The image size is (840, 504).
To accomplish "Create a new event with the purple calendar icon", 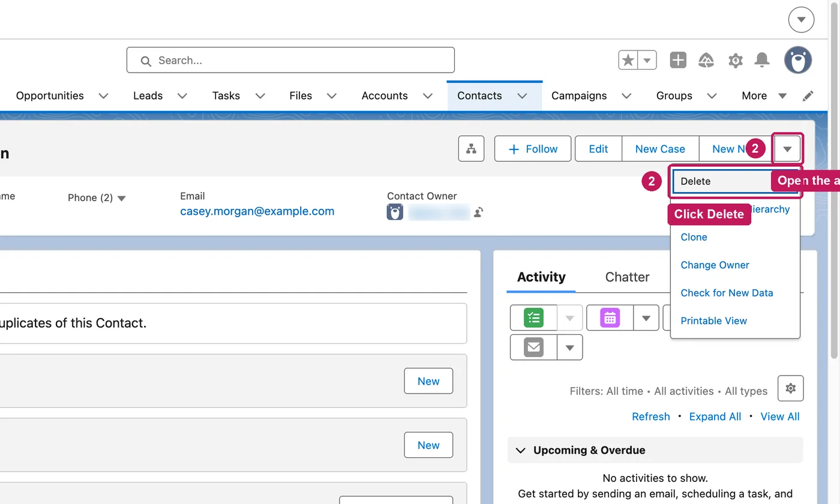I will [610, 317].
